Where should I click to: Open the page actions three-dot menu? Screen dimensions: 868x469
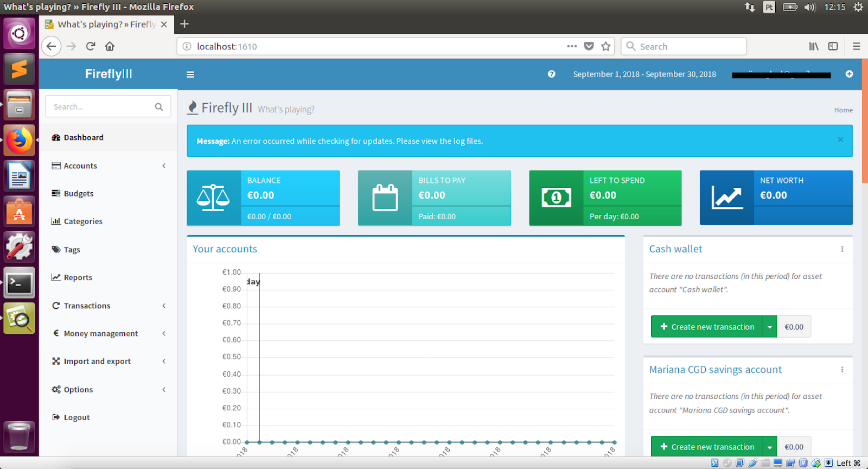572,46
